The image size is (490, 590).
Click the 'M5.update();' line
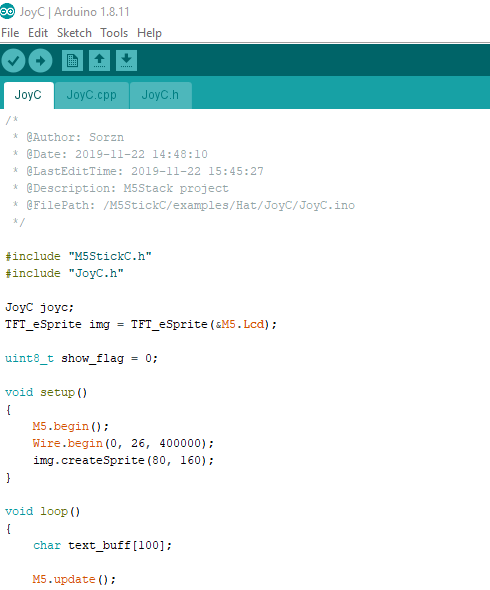74,579
